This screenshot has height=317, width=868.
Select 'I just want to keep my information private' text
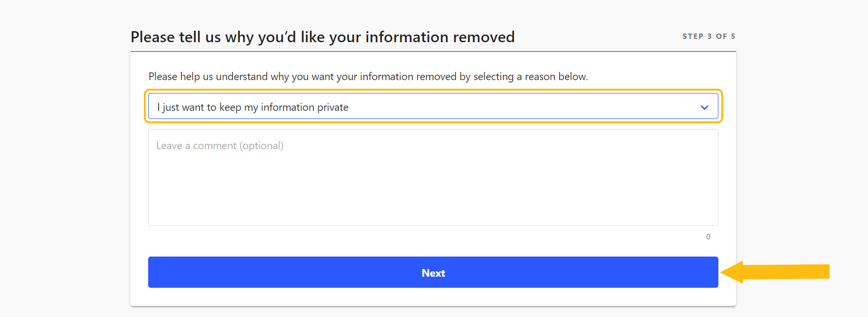[253, 107]
